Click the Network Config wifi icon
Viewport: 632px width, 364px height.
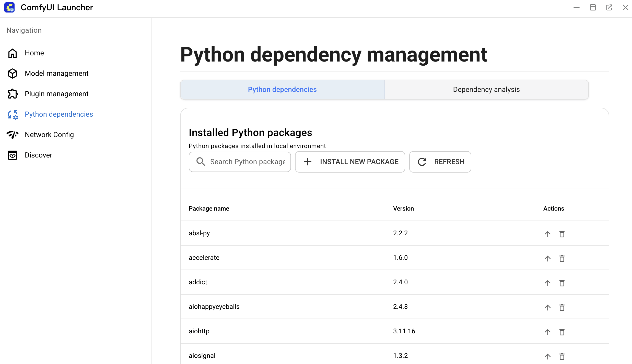pos(13,135)
